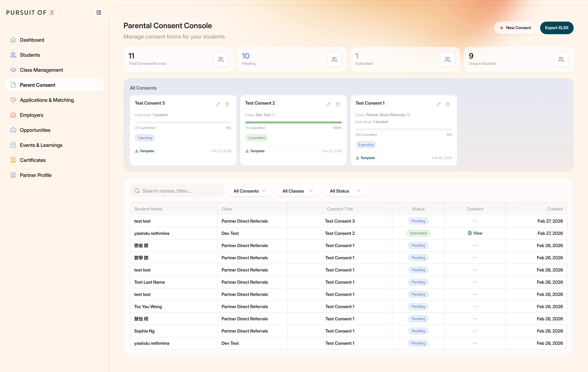Click the Test Consent 3 progress bar
The image size is (588, 372).
coord(183,122)
